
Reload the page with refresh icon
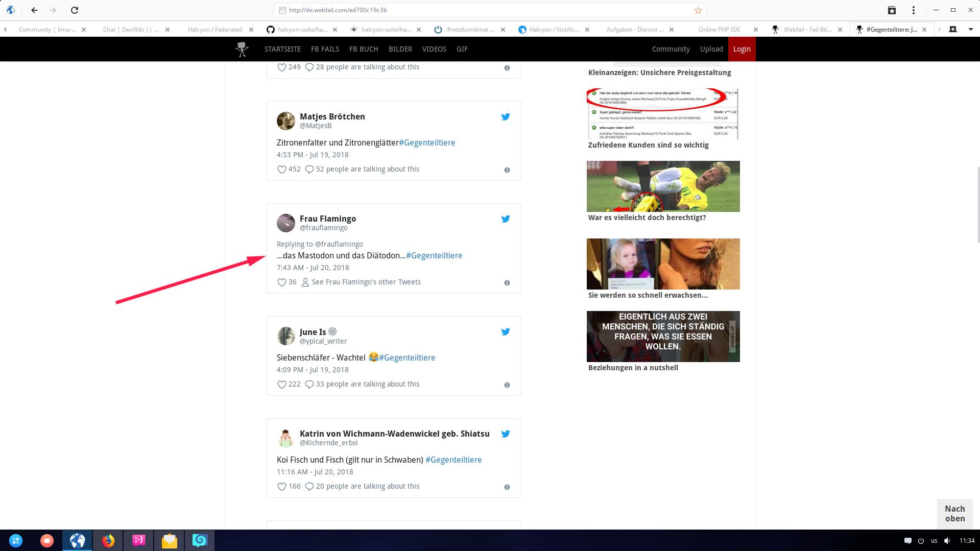(75, 10)
